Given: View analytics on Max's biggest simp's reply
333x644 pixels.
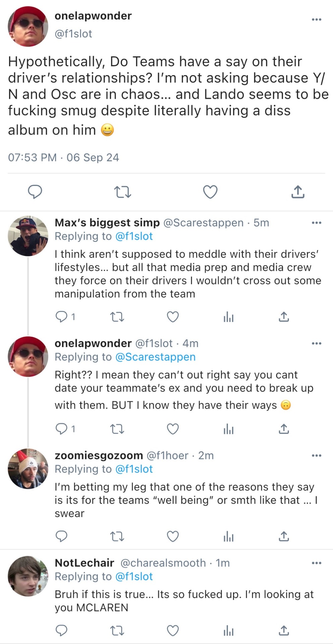Looking at the screenshot, I should click(228, 317).
